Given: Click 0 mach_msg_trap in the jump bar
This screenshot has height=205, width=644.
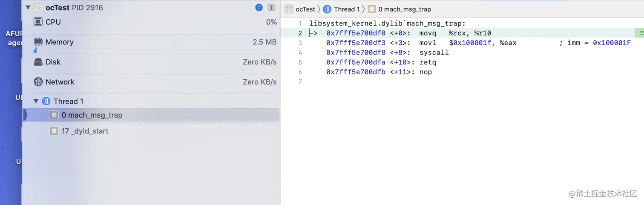Looking at the screenshot, I should [x=405, y=9].
